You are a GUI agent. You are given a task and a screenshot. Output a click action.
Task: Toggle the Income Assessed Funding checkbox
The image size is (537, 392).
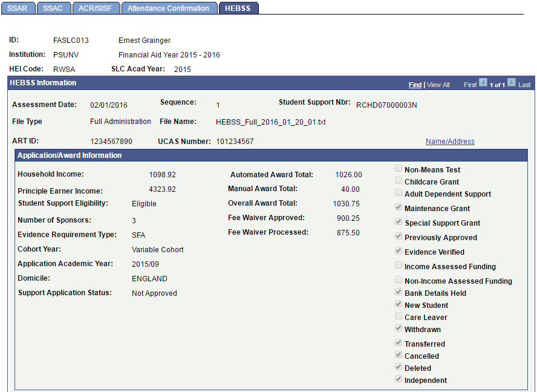399,265
